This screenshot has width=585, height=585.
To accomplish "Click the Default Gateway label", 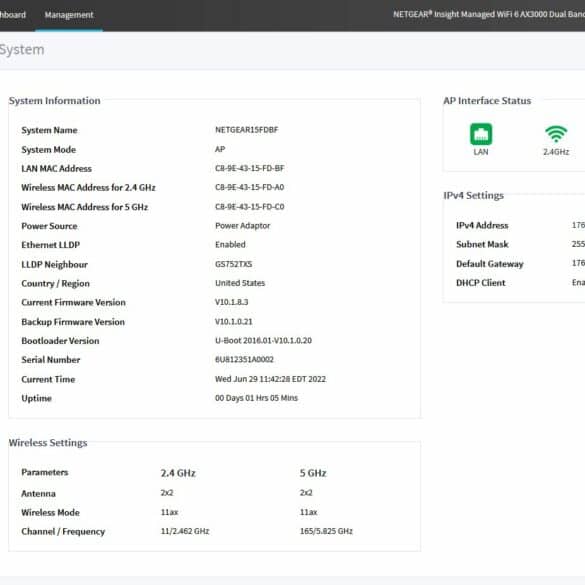I will coord(489,264).
